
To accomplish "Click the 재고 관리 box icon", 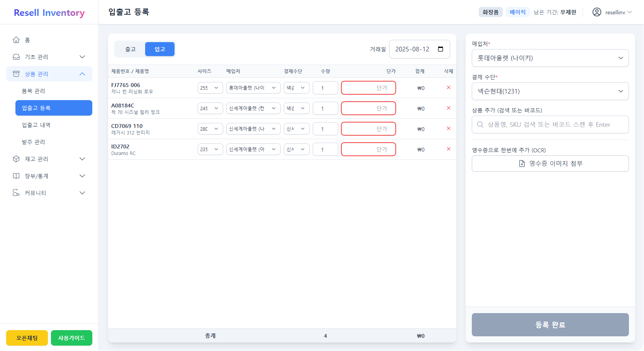I will tap(16, 158).
